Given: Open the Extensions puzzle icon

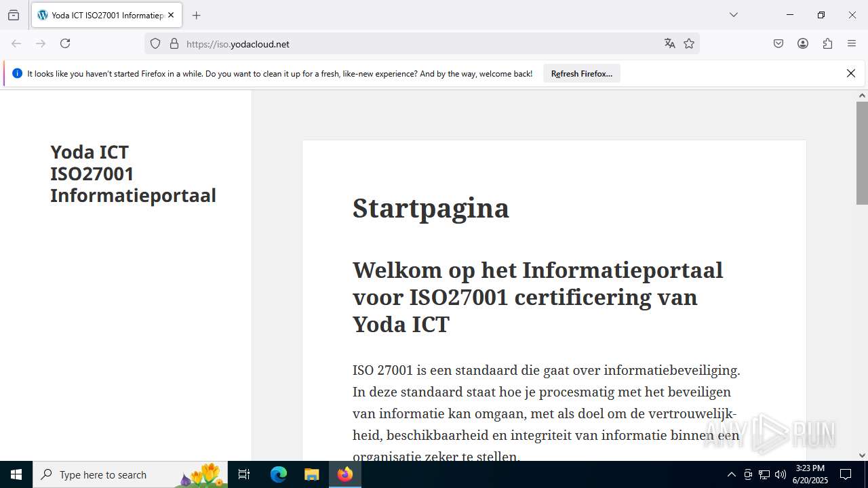Looking at the screenshot, I should [827, 43].
